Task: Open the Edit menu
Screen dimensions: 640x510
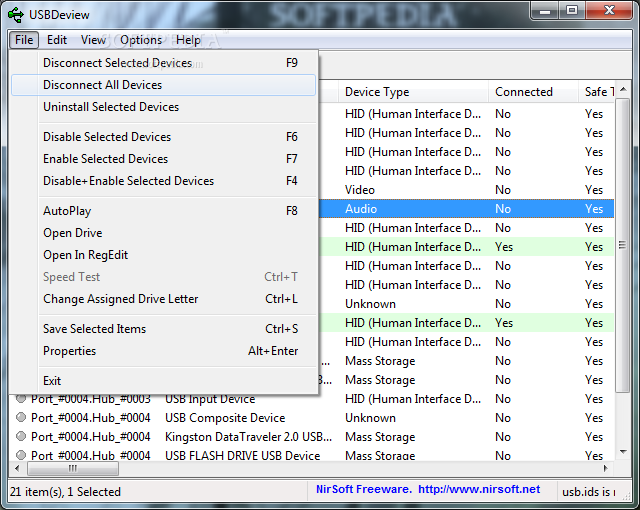Action: click(57, 40)
